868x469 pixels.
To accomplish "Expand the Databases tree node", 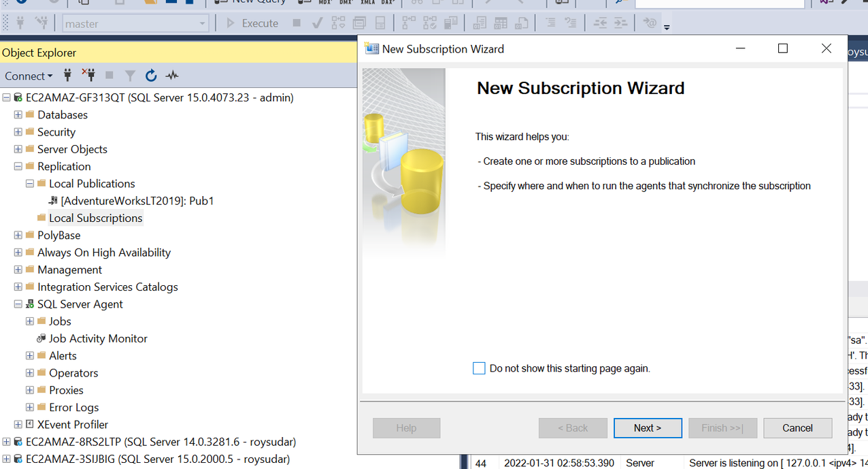I will tap(17, 114).
